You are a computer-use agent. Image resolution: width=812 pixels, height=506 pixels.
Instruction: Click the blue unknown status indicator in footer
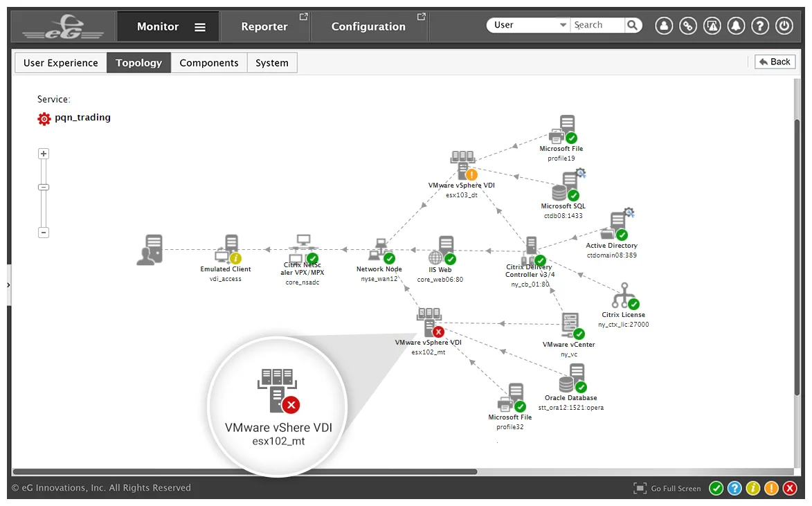click(x=734, y=488)
